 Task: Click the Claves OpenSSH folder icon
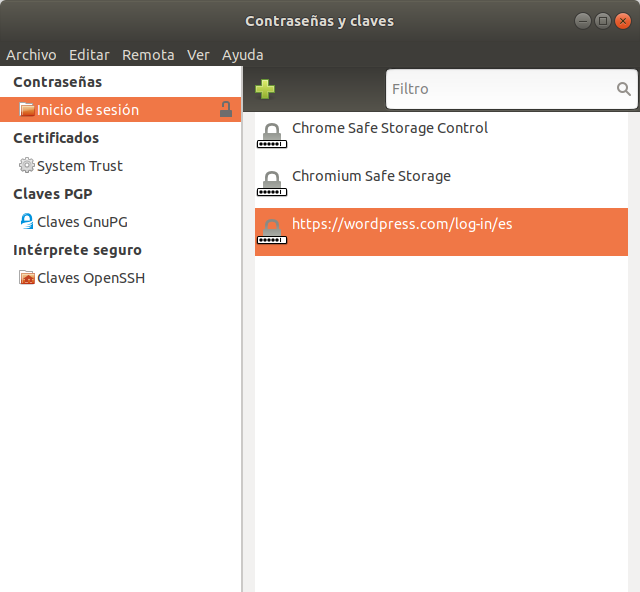(27, 278)
